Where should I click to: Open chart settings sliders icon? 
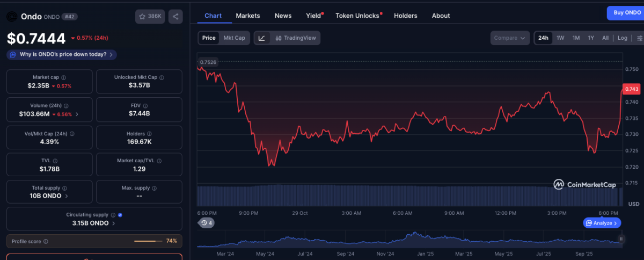pos(639,38)
